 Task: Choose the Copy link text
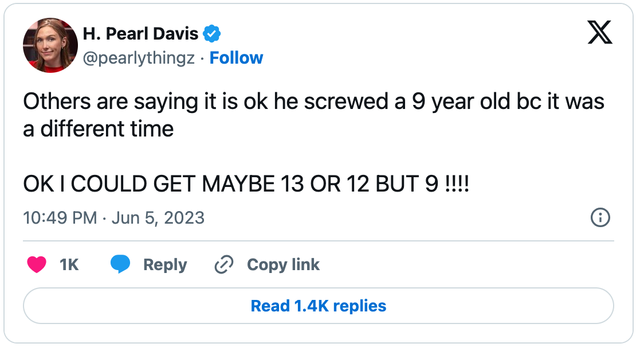(x=283, y=265)
